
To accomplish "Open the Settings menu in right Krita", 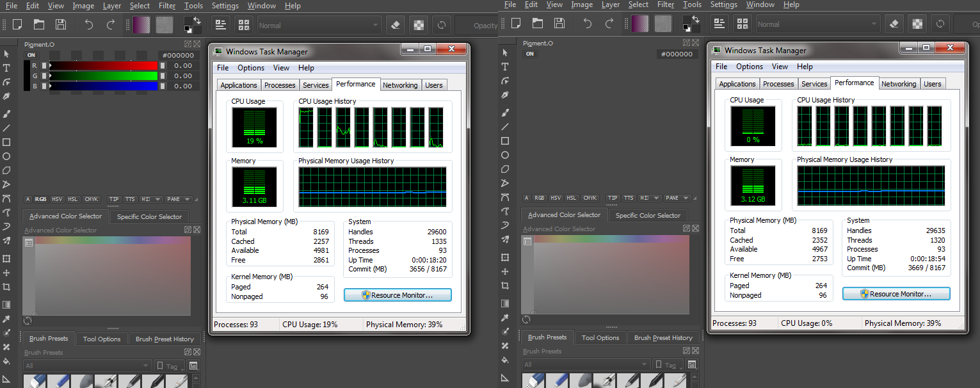I will (723, 4).
